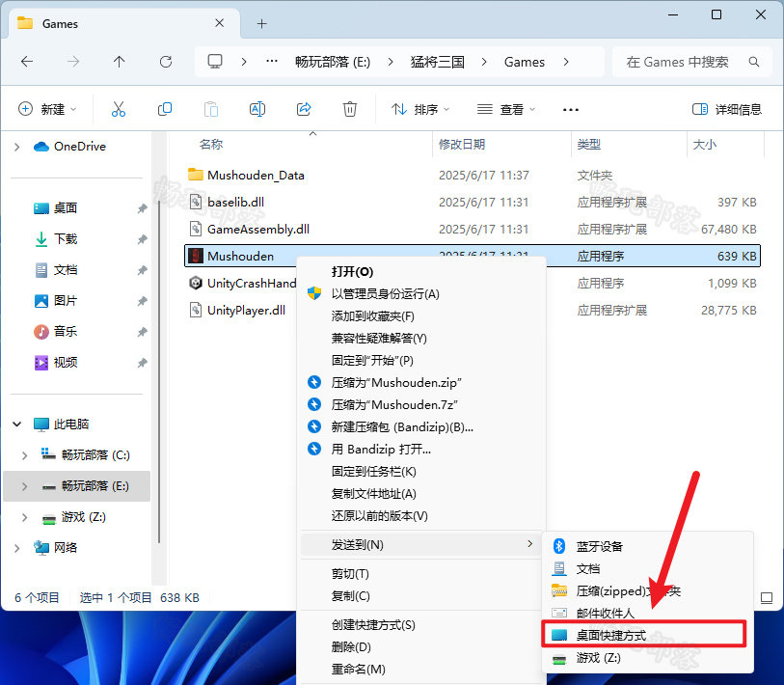Click the Share icon in toolbar
Image resolution: width=784 pixels, height=685 pixels.
(x=304, y=109)
